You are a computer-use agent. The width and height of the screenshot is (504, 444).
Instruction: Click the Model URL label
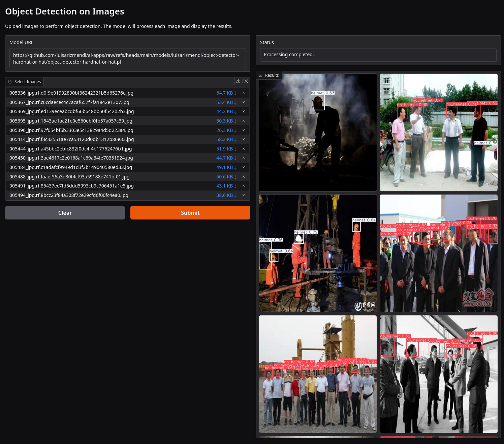coord(21,42)
